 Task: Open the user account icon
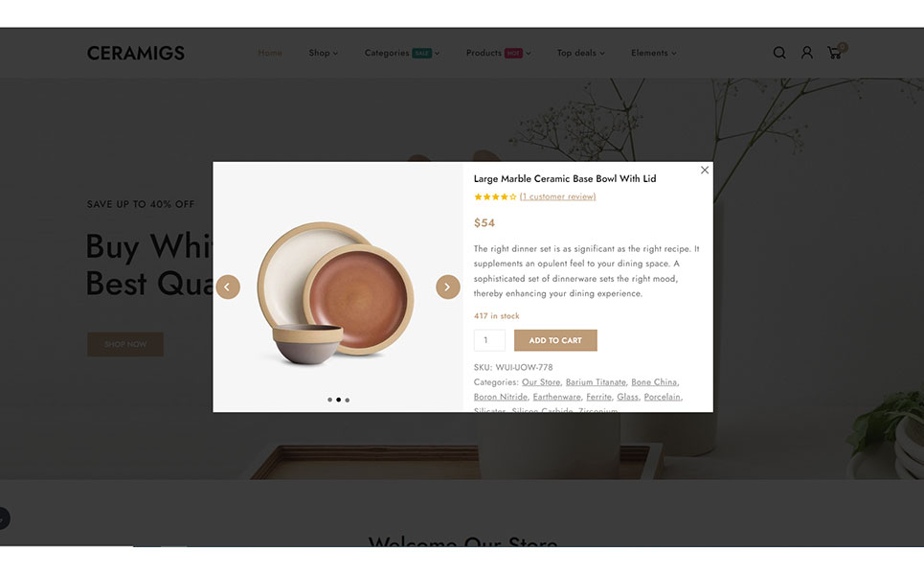[807, 53]
